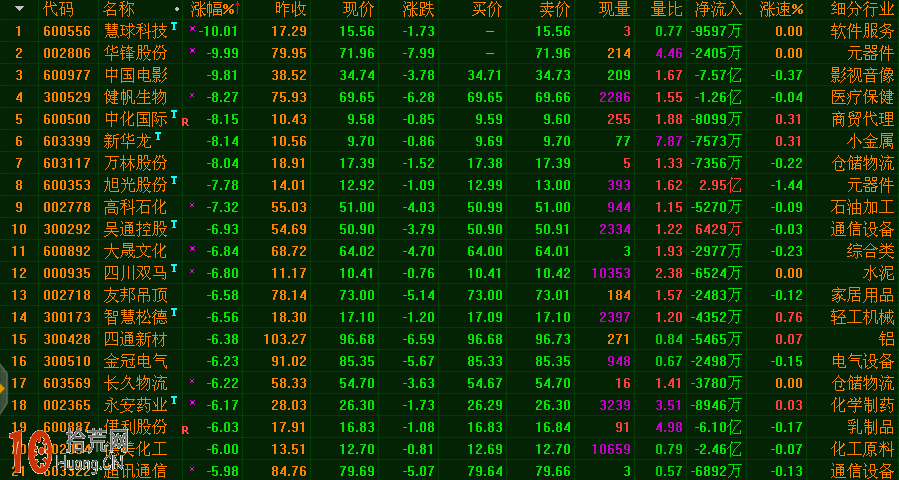Sort by 昨收 column header
This screenshot has width=899, height=480.
coord(291,9)
